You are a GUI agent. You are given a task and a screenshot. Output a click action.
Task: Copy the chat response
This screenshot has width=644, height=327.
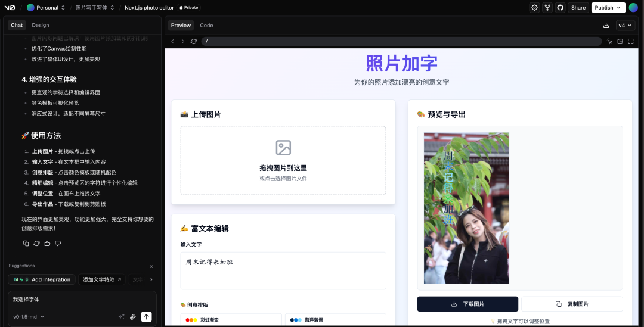[x=26, y=243]
